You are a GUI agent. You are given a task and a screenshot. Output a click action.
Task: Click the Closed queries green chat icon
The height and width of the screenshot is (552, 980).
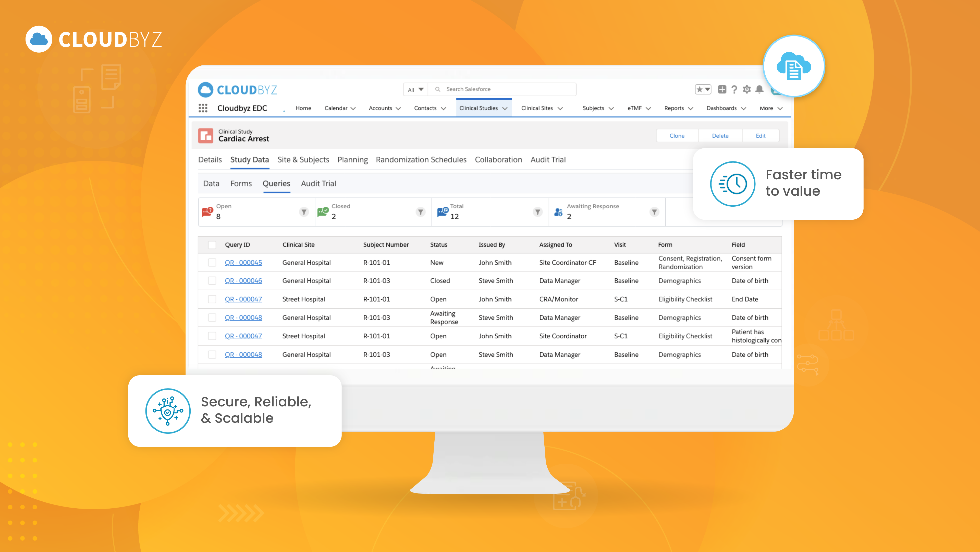[x=323, y=212]
